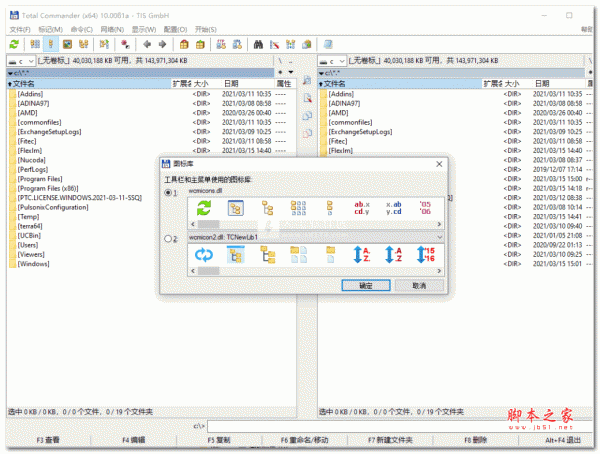
Task: Pick '05 '06 date sort icon in library 1
Action: point(425,208)
